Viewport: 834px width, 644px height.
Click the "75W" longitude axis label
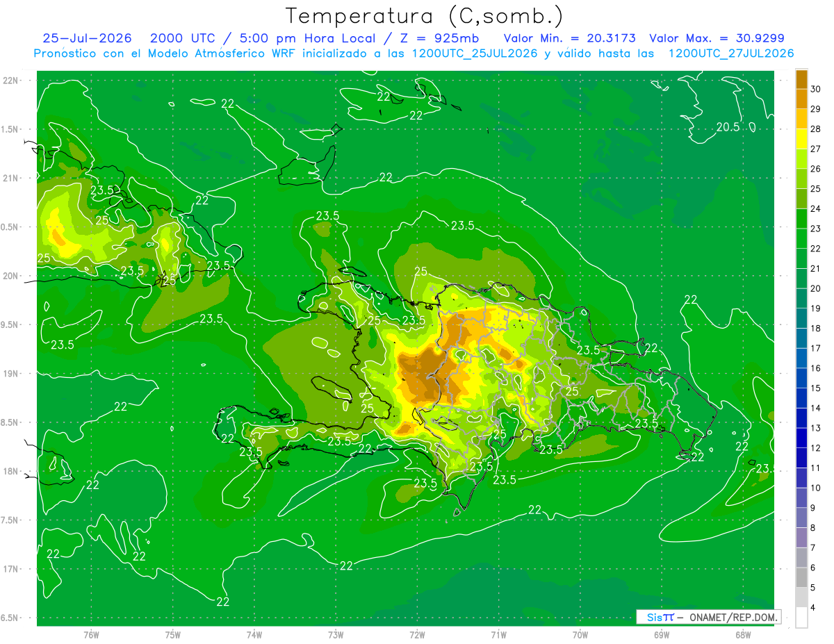click(x=173, y=635)
